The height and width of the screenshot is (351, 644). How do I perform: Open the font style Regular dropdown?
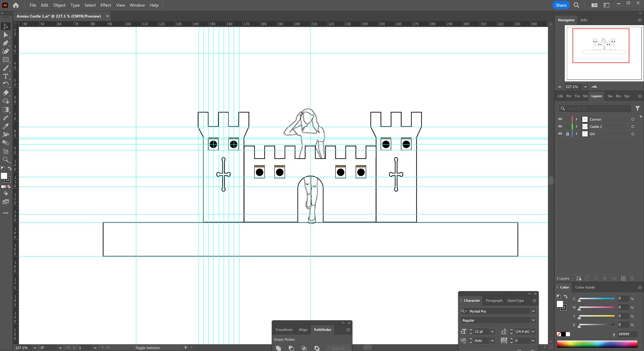pos(533,320)
